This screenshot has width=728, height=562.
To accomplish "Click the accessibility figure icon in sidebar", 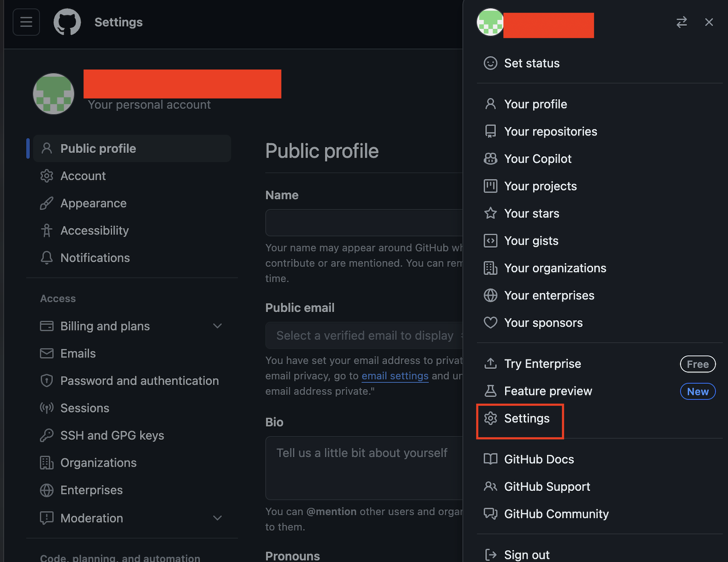I will pyautogui.click(x=47, y=231).
